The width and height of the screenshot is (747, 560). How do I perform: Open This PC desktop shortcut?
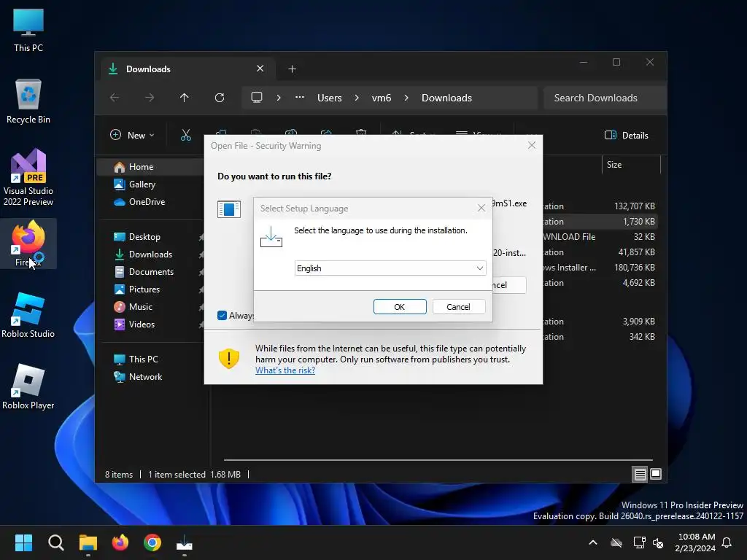click(x=28, y=31)
